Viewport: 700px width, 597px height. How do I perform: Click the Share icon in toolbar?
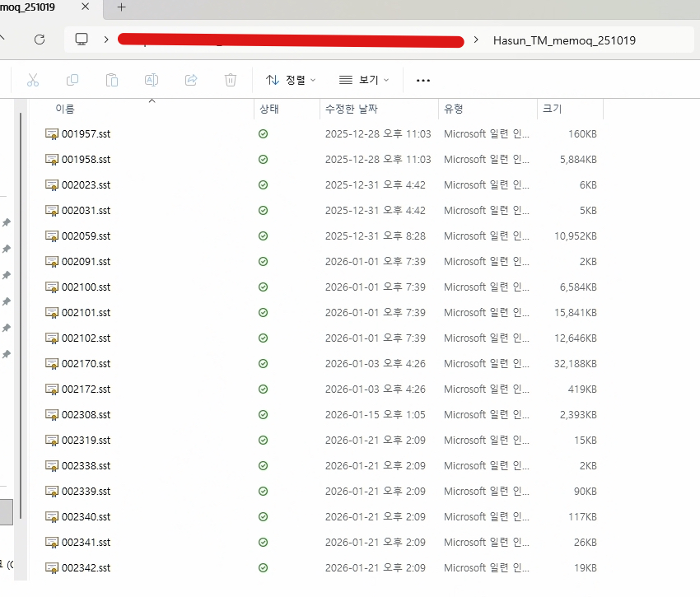point(191,80)
